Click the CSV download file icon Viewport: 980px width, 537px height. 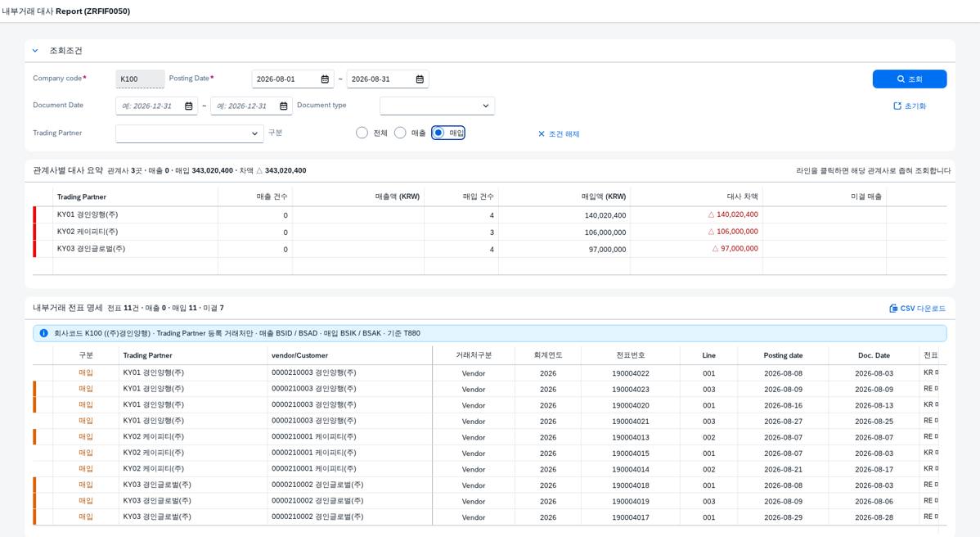[x=893, y=308]
